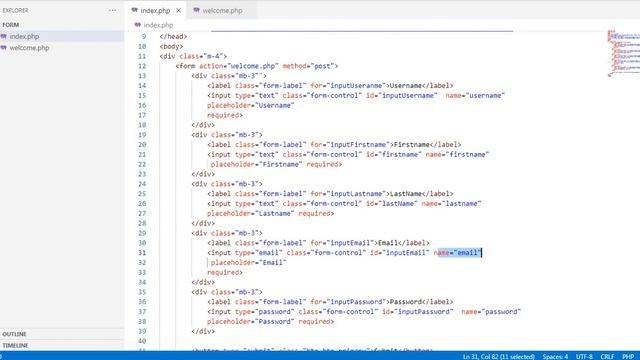Click the </head> tag on line 9
The width and height of the screenshot is (640, 360).
pos(173,37)
